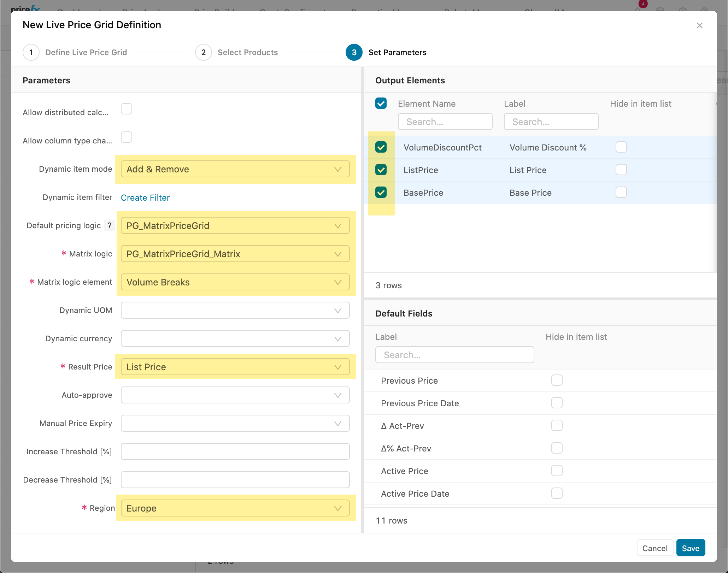
Task: Go to Define Live Price Grid step
Action: click(86, 52)
